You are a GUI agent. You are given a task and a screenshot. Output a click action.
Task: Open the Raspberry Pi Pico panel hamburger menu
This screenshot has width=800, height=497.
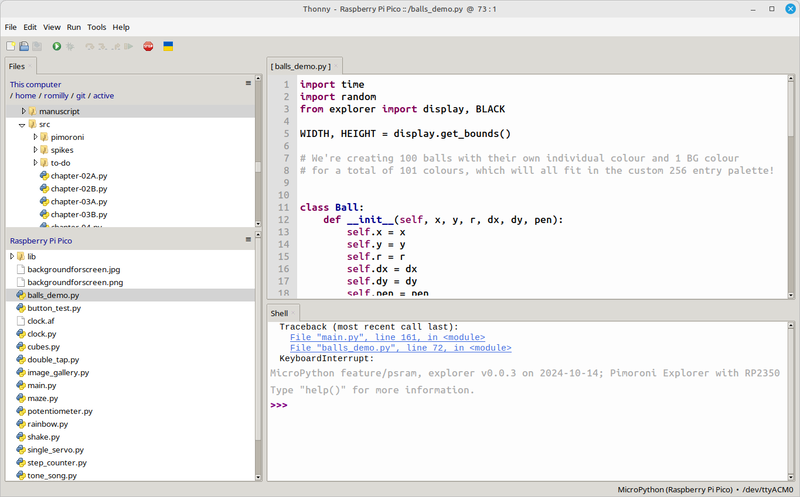coord(248,241)
